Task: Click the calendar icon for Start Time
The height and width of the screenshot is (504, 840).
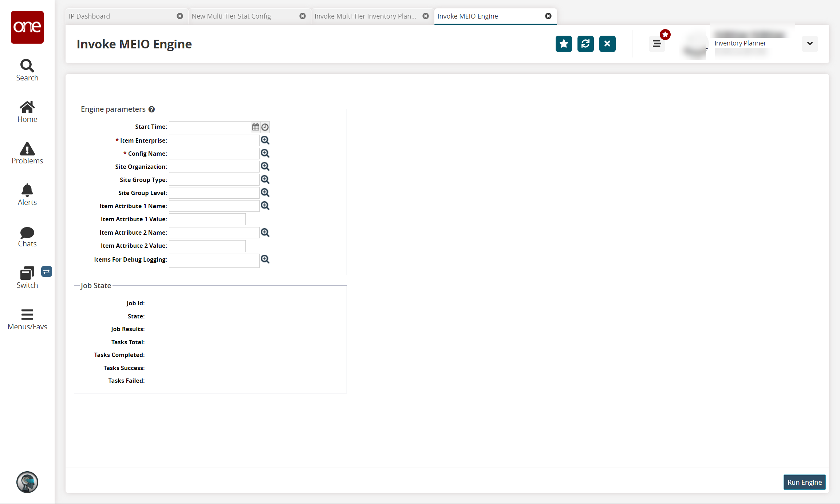Action: (x=256, y=127)
